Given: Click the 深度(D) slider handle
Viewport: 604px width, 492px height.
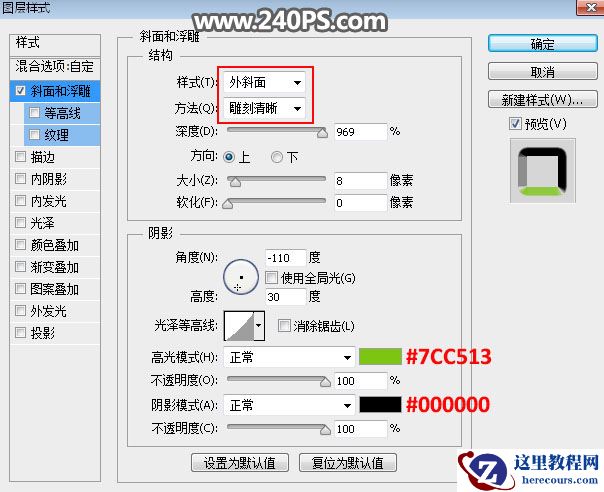Looking at the screenshot, I should [322, 133].
